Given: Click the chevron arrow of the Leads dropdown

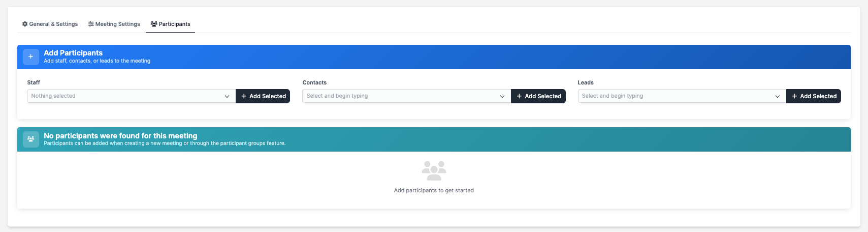Looking at the screenshot, I should pyautogui.click(x=777, y=96).
